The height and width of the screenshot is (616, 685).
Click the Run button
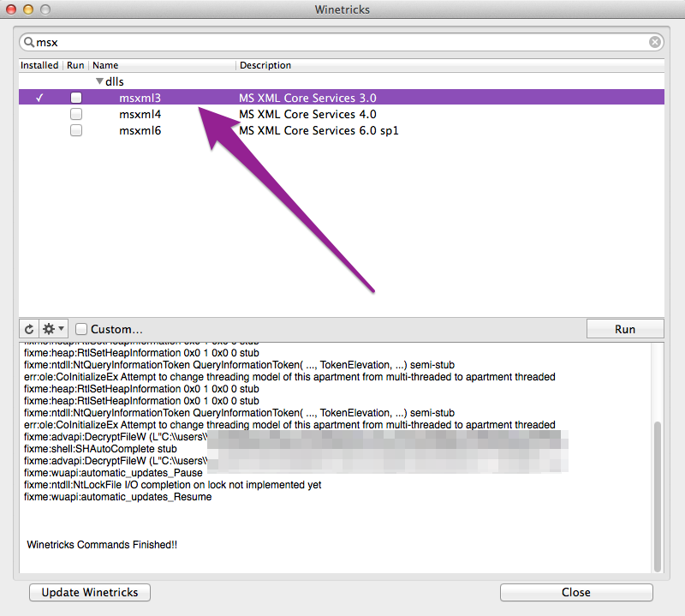coord(625,329)
